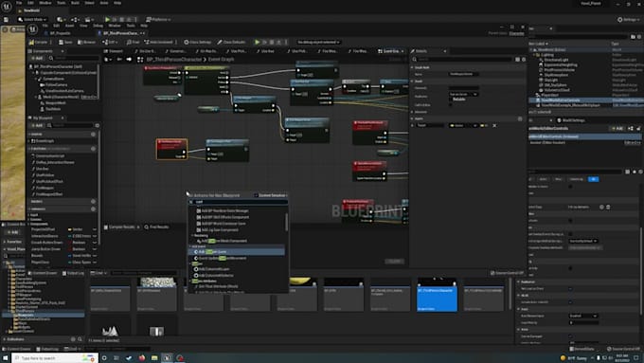Image resolution: width=644 pixels, height=363 pixels.
Task: Remove the Target input with the X icon
Action: (x=494, y=125)
